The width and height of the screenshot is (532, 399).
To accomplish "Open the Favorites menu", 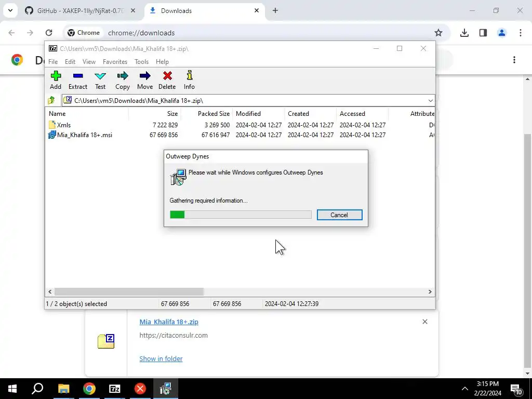I will click(x=115, y=62).
